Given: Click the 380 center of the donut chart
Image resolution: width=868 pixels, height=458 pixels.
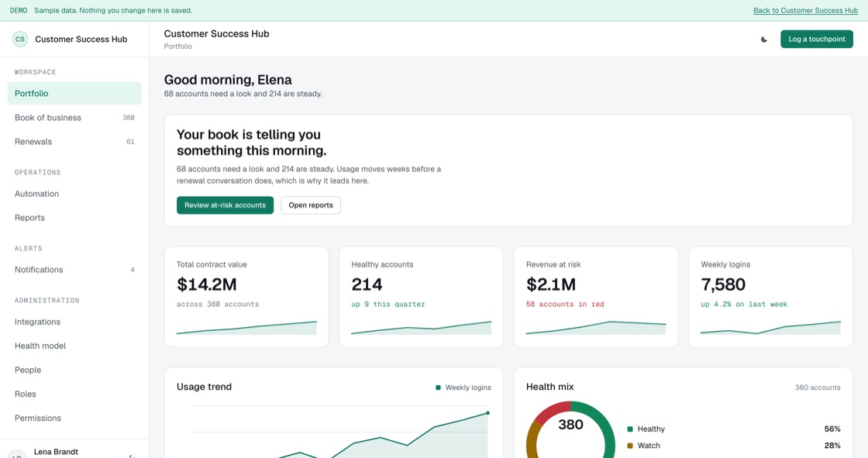Looking at the screenshot, I should [570, 425].
